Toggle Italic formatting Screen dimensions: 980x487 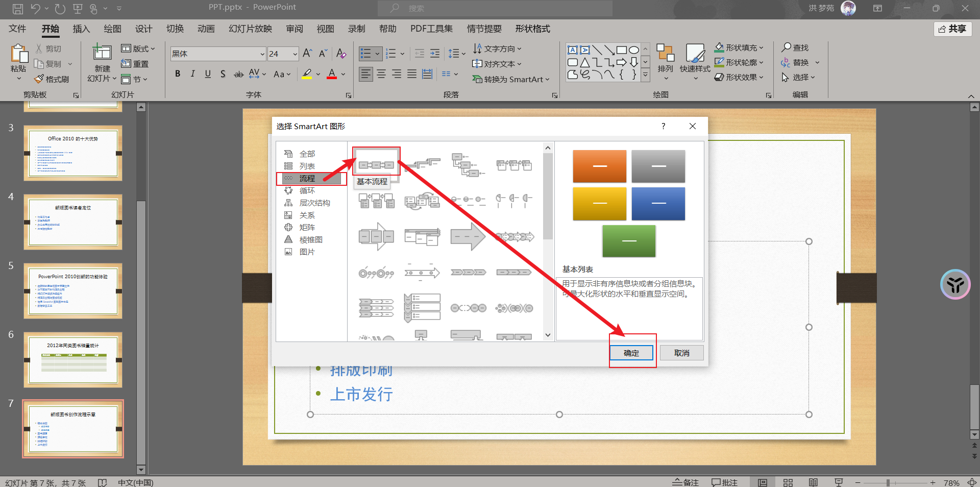pyautogui.click(x=192, y=74)
